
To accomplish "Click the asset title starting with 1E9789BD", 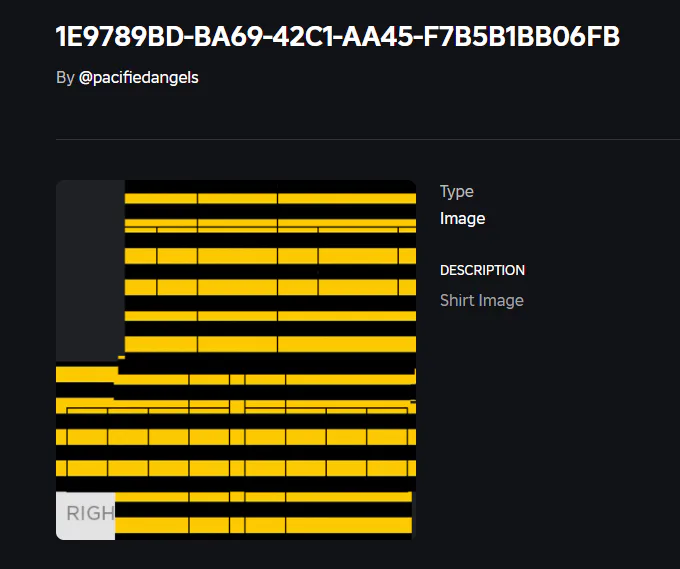I will [x=338, y=37].
